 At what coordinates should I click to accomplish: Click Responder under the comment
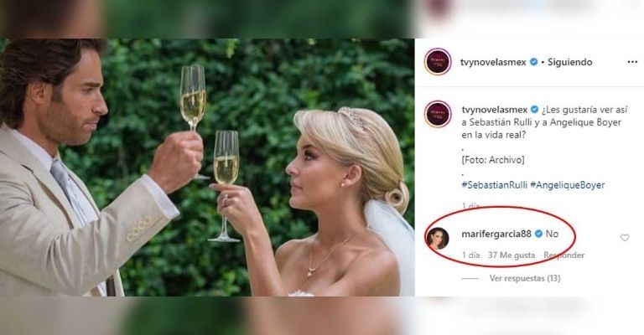coord(563,255)
